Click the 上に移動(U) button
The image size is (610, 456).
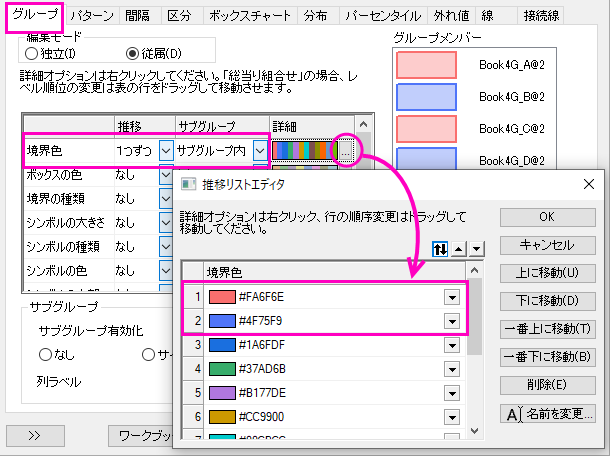pyautogui.click(x=547, y=273)
